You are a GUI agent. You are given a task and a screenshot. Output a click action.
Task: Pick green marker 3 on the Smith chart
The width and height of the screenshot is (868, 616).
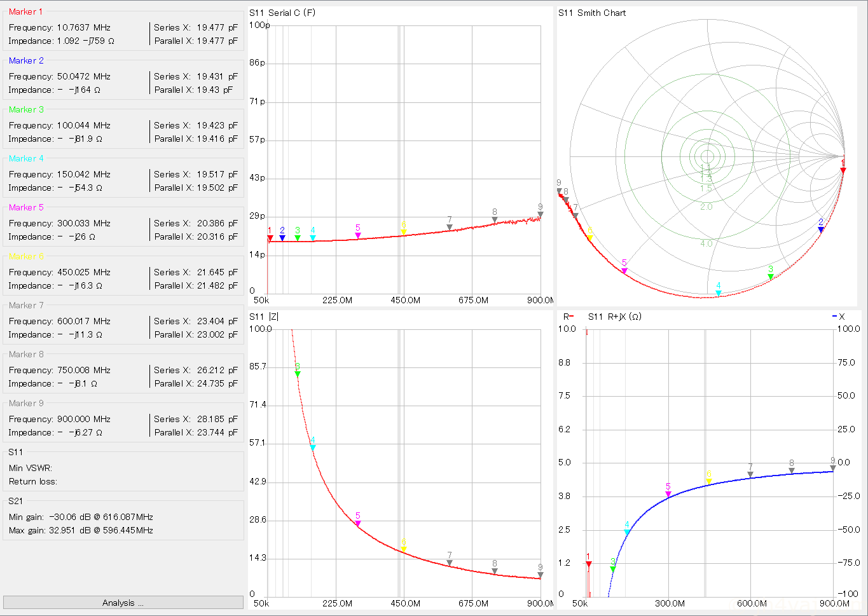coord(771,277)
